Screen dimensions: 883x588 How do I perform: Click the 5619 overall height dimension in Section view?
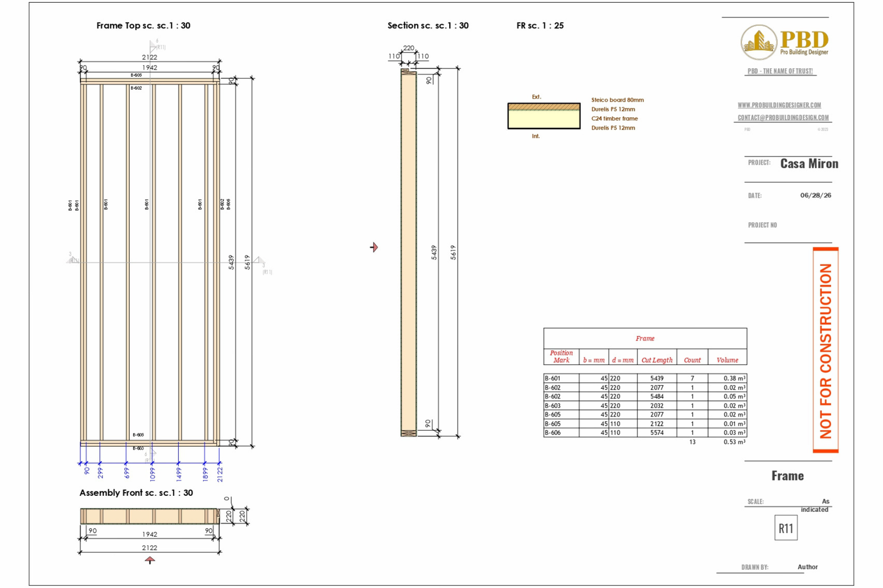[453, 253]
